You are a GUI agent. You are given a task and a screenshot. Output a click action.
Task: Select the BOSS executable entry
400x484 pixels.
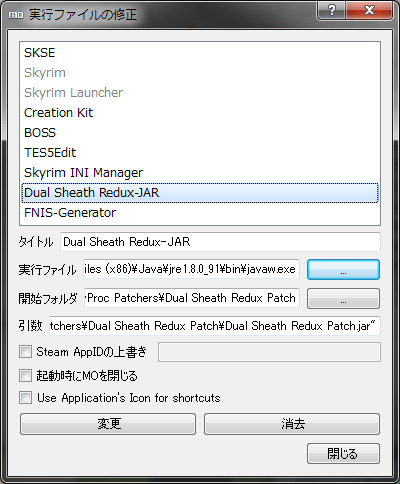(200, 133)
